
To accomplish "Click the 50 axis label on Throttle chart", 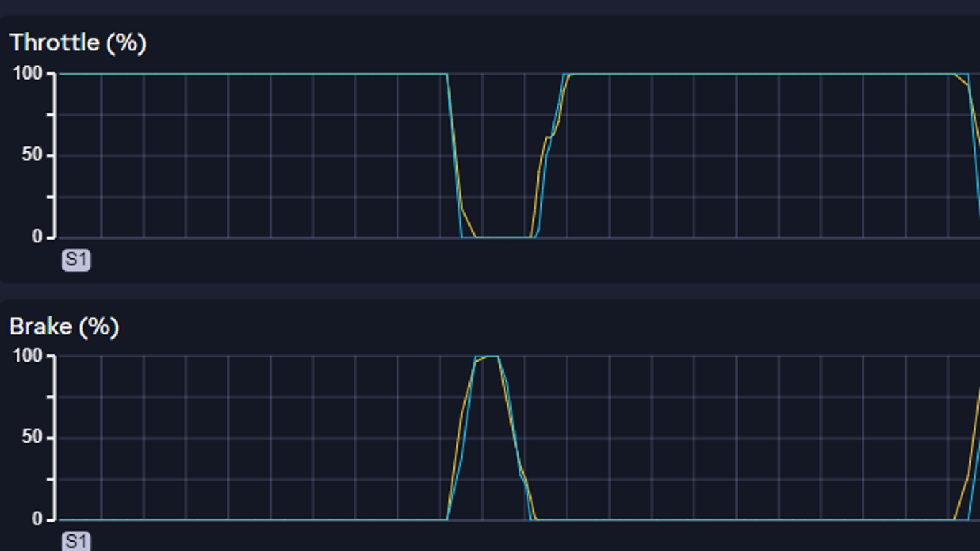I will [33, 156].
